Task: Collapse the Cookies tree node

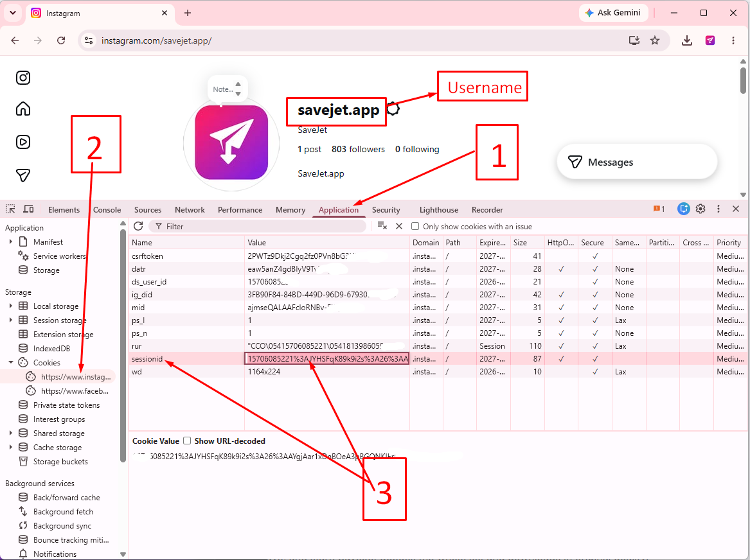Action: tap(10, 362)
